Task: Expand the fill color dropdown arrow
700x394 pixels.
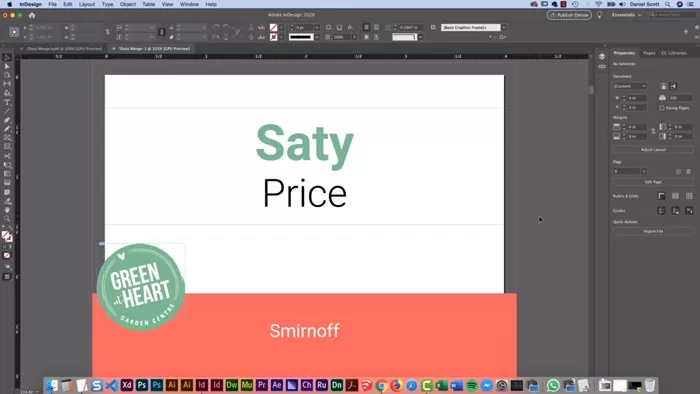Action: point(281,28)
